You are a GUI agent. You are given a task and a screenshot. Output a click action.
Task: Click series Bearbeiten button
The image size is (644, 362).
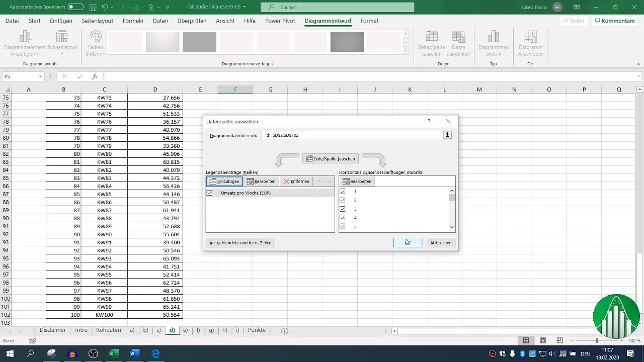pyautogui.click(x=261, y=181)
